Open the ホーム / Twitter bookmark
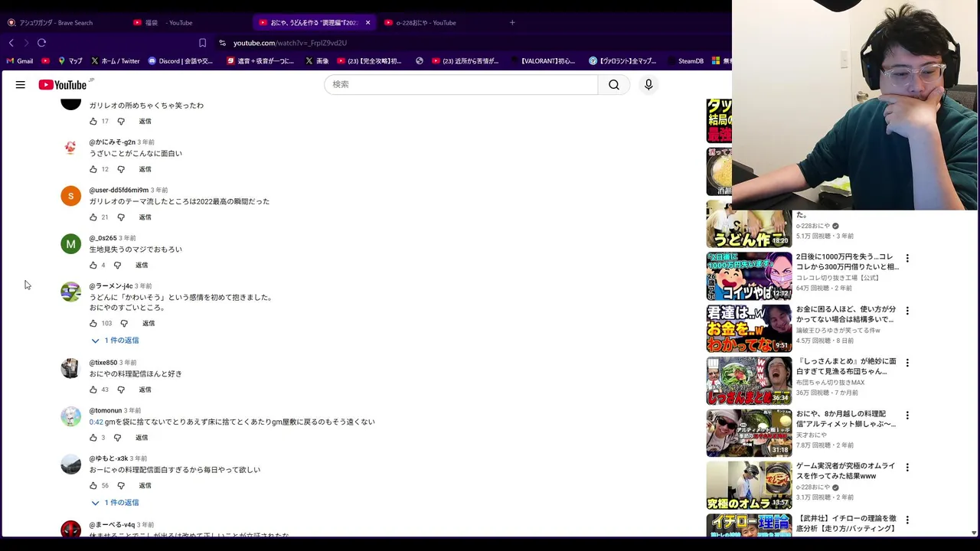980x551 pixels. tap(116, 60)
